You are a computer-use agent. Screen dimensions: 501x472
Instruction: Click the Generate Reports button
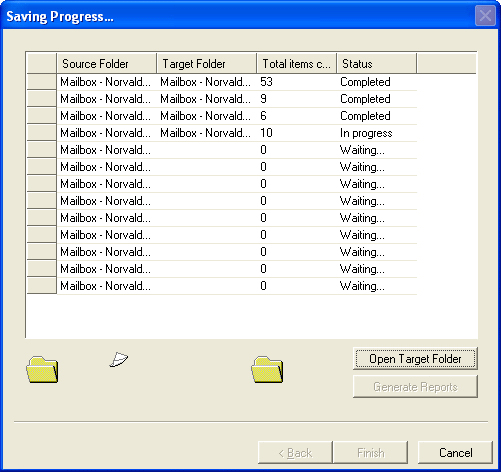pyautogui.click(x=415, y=387)
